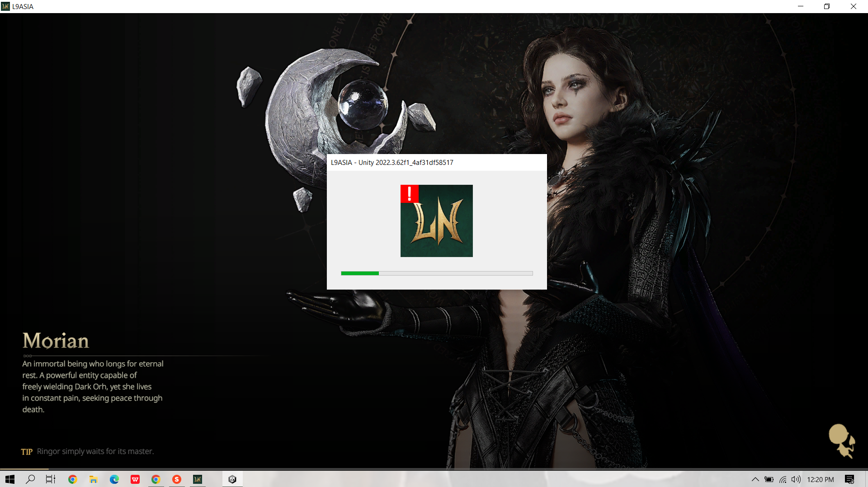Click the LN logo in crash dialog
The height and width of the screenshot is (487, 868).
(437, 221)
